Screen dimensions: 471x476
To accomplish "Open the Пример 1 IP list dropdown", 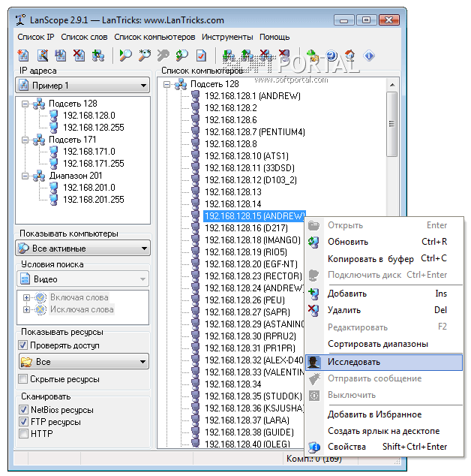I will [82, 86].
